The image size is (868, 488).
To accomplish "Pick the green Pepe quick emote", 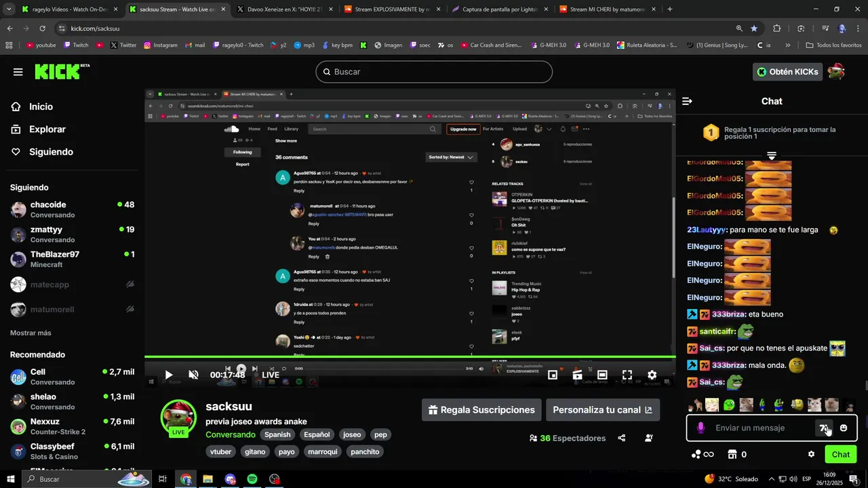I will point(729,405).
